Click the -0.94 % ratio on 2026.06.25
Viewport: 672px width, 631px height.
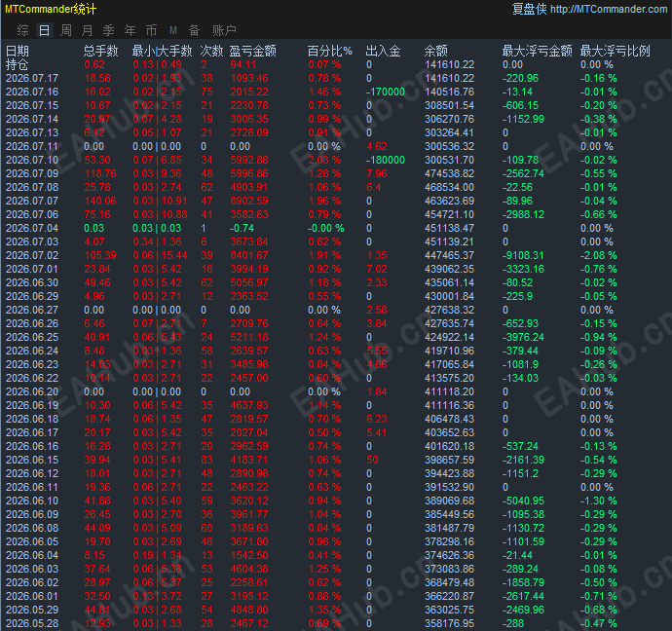[599, 338]
